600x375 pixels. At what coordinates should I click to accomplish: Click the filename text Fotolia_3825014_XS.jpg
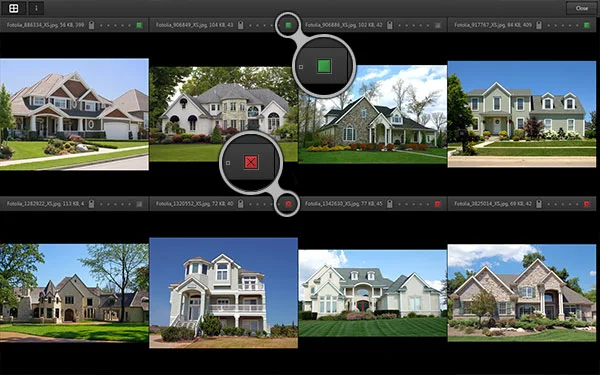click(480, 204)
